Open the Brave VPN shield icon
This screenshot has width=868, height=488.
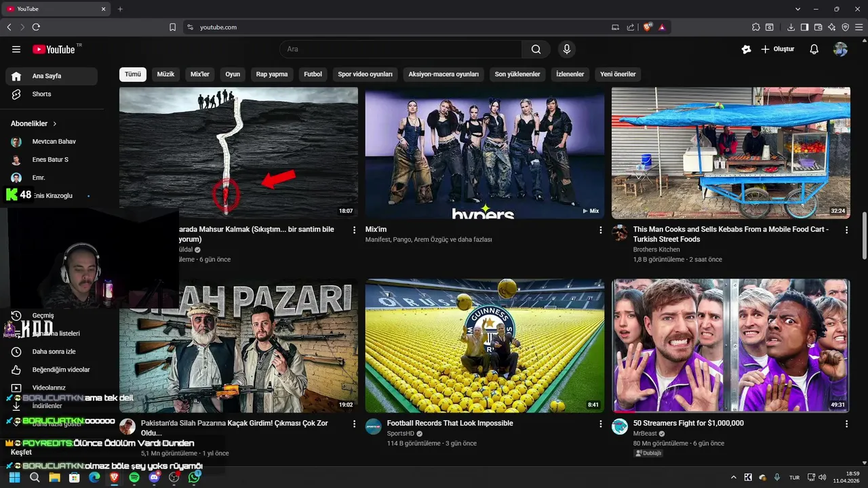845,27
